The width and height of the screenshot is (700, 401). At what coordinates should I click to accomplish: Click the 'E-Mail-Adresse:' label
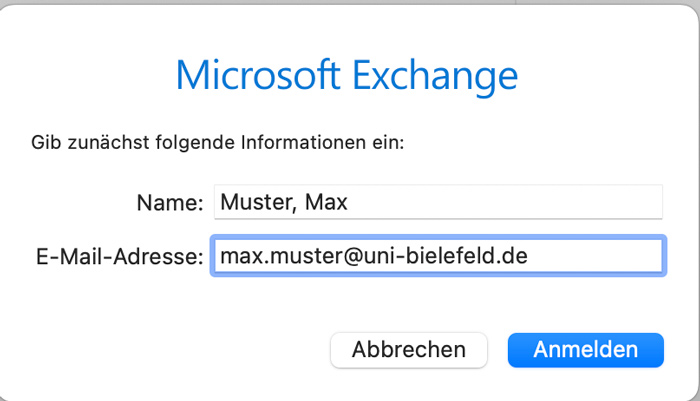tap(119, 257)
